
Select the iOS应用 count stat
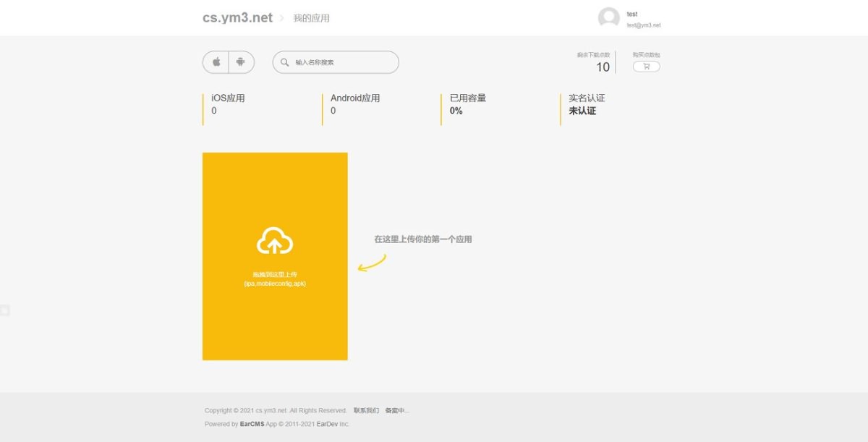pyautogui.click(x=229, y=104)
